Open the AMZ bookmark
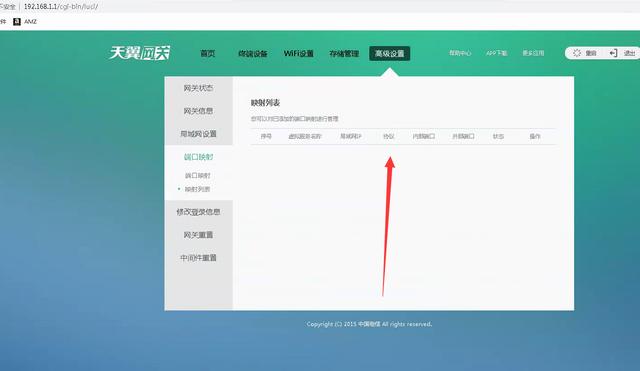This screenshot has height=371, width=640. [25, 22]
